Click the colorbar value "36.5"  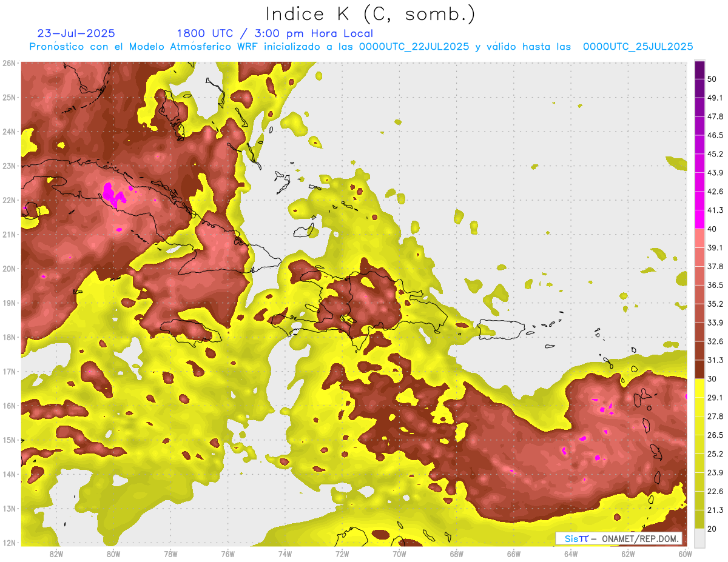tap(715, 285)
